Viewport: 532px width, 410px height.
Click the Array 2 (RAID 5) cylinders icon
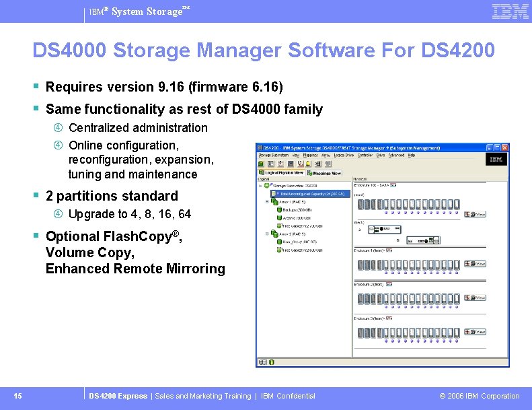[274, 234]
